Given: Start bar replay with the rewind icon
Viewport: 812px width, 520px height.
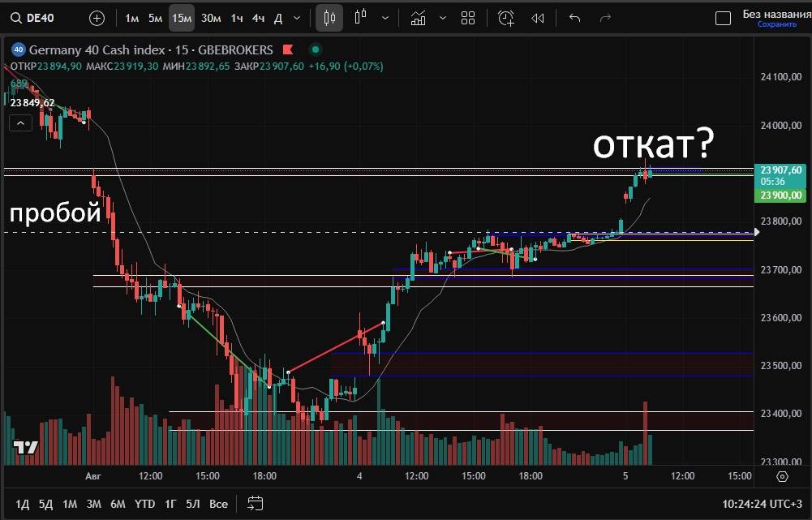Looking at the screenshot, I should 537,18.
